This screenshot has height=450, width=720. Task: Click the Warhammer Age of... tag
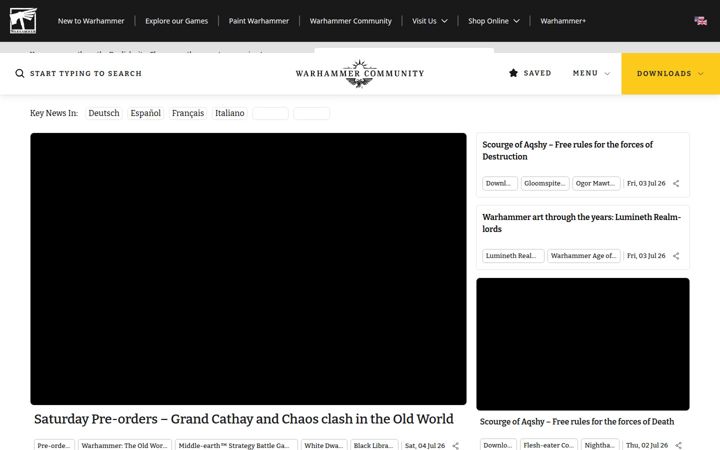(x=584, y=256)
